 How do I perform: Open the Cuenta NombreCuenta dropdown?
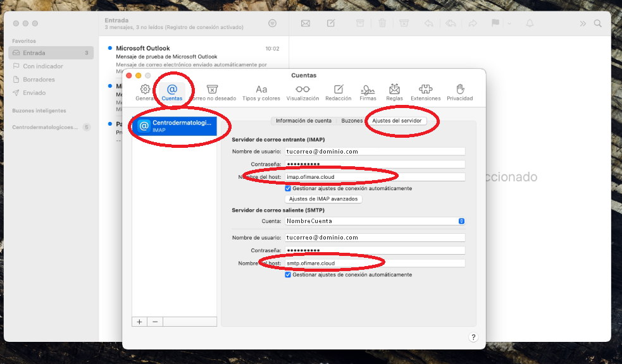coord(375,221)
